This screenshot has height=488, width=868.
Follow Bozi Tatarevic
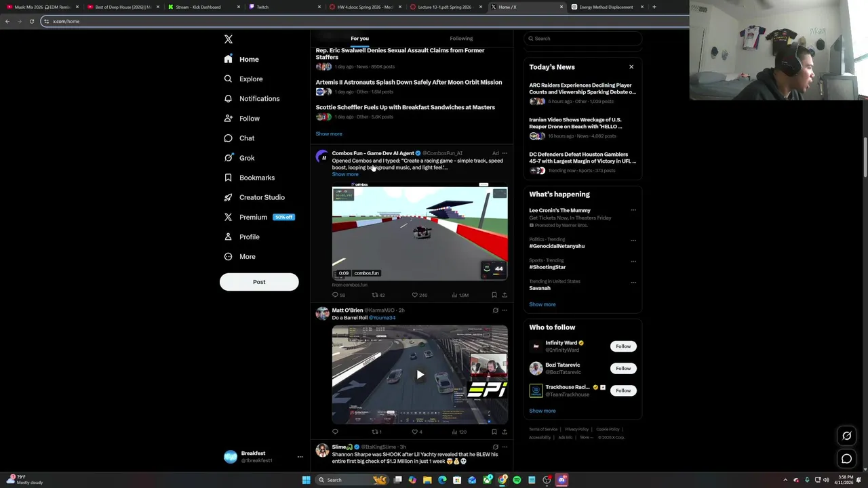pos(623,368)
